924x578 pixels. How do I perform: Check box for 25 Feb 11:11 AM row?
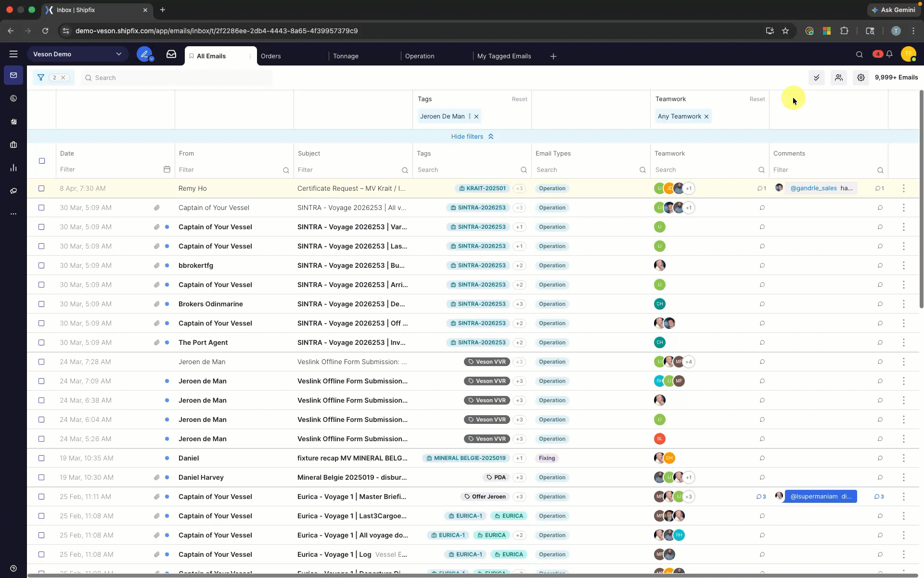41,497
